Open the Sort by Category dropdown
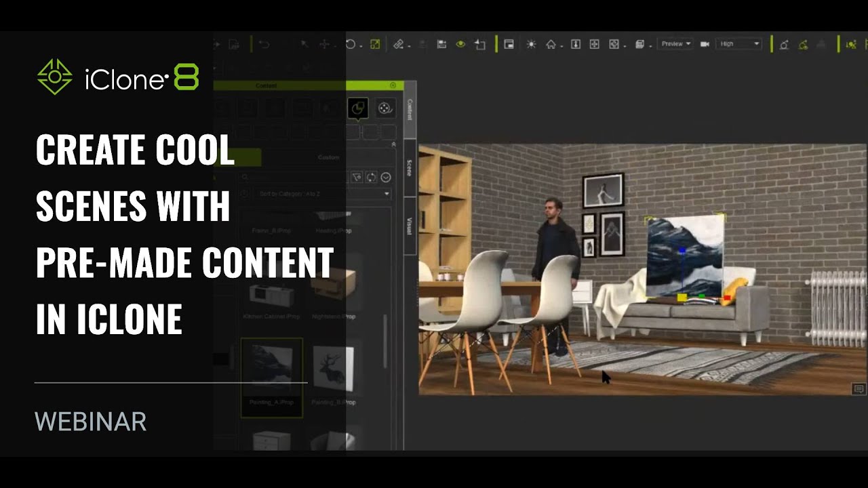868x488 pixels. (x=321, y=194)
